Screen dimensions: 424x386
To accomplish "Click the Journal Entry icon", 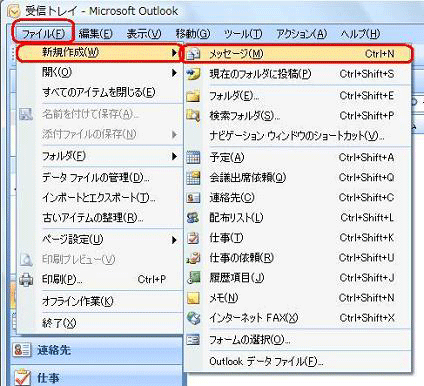I will click(x=193, y=278).
